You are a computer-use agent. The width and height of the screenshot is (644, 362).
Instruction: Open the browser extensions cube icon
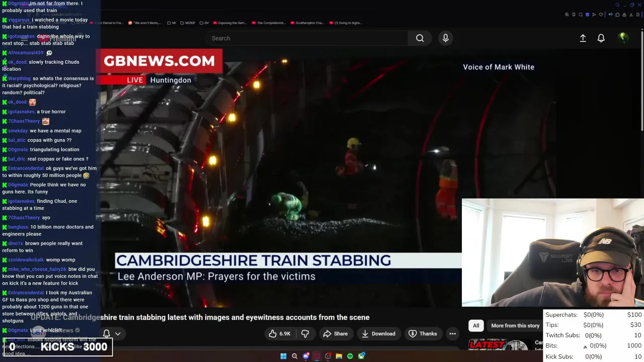pos(617,15)
